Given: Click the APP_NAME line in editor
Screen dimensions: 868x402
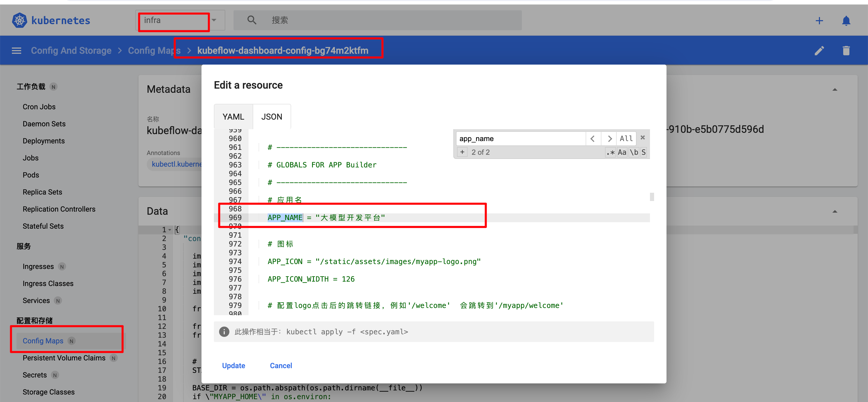Looking at the screenshot, I should tap(326, 218).
